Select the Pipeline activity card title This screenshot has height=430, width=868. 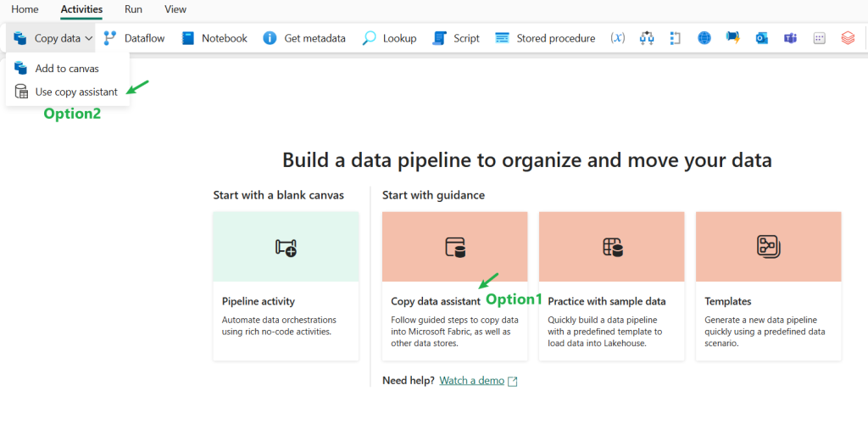point(259,301)
